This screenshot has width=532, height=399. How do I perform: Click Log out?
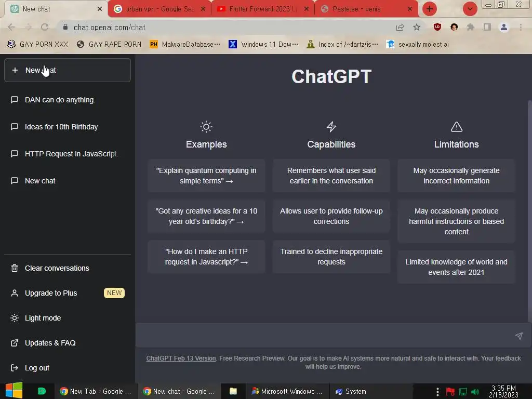67,368
